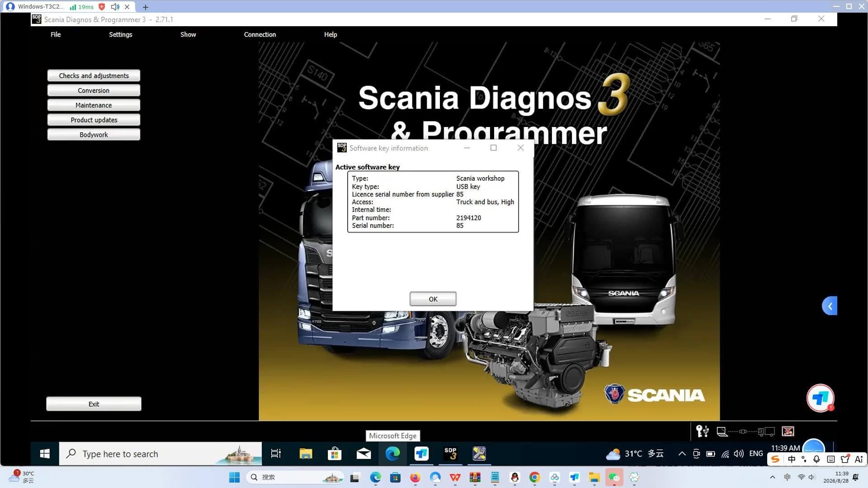Open WPS Office on host taskbar
This screenshot has width=868, height=488.
pos(455,477)
